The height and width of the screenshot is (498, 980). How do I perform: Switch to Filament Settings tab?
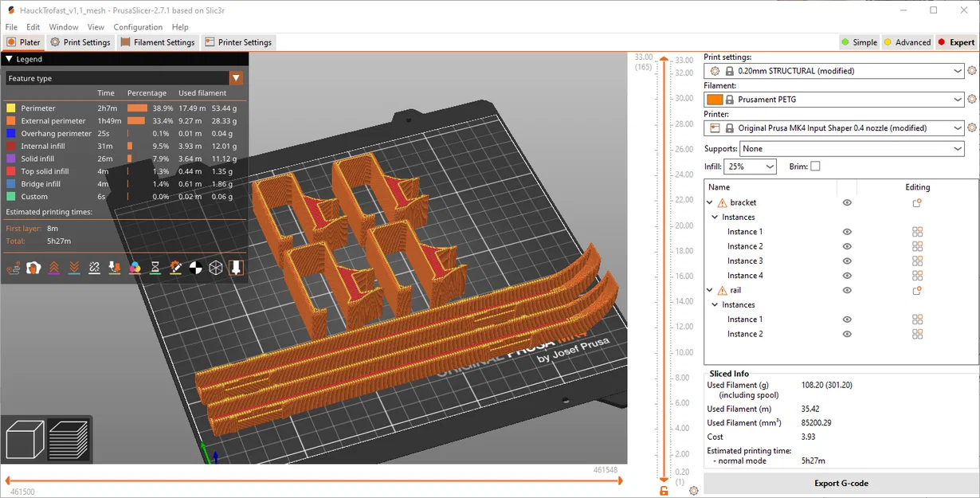pos(158,42)
